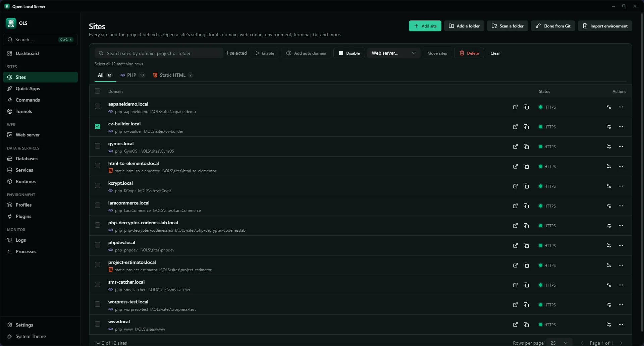Open Quick Apps in the sidebar
Viewport: 644px width, 346px height.
40,89
